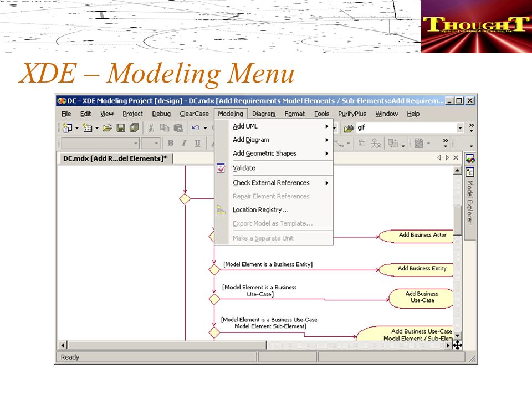This screenshot has width=532, height=399.
Task: Open the File menu
Action: 66,114
